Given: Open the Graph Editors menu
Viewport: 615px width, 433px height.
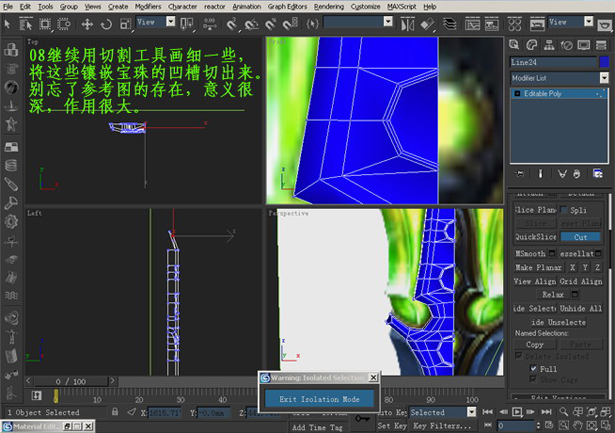Looking at the screenshot, I should click(286, 6).
